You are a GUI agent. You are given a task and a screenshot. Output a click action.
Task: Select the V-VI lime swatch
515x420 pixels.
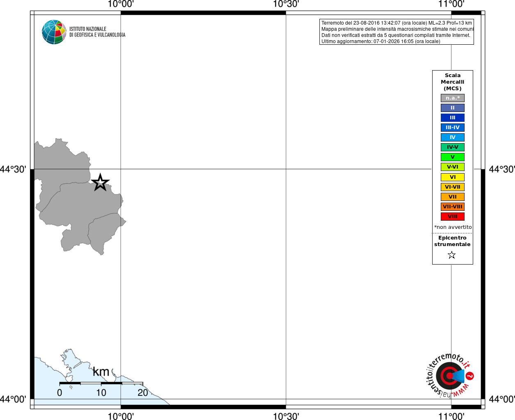pos(453,167)
